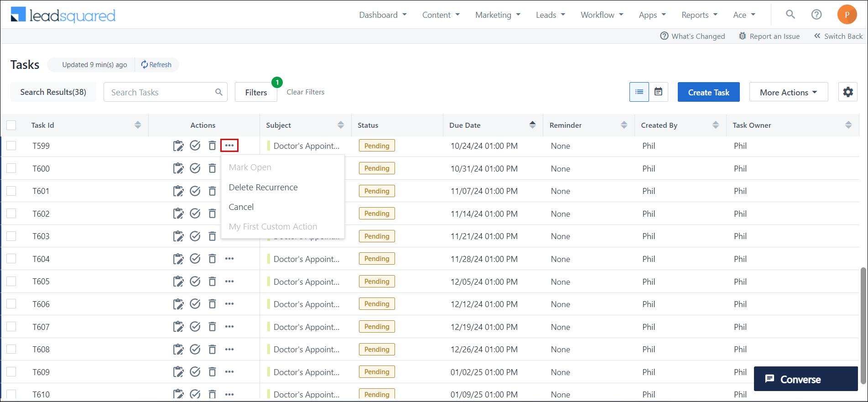Edit task T608 via edit icon
This screenshot has height=402, width=868.
(178, 349)
